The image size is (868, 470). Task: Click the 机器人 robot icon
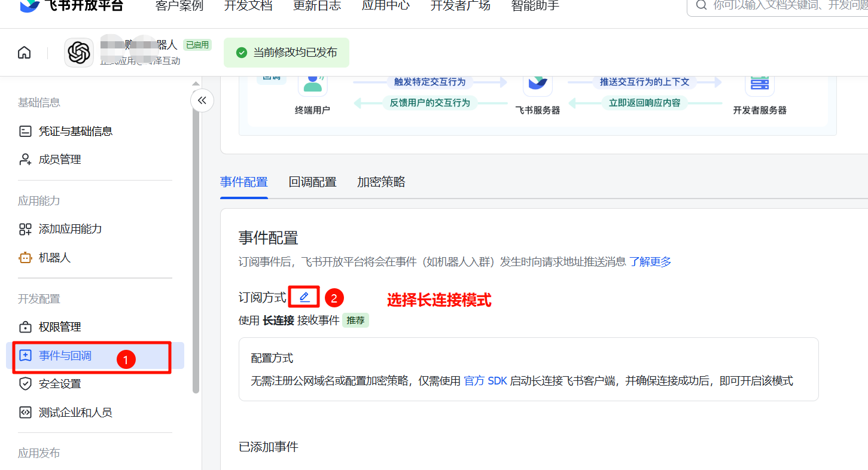coord(25,258)
